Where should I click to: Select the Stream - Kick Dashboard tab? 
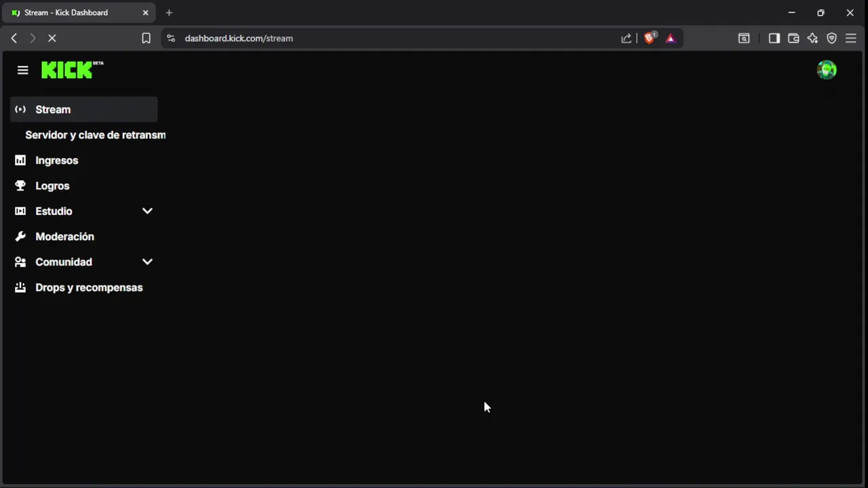(80, 12)
